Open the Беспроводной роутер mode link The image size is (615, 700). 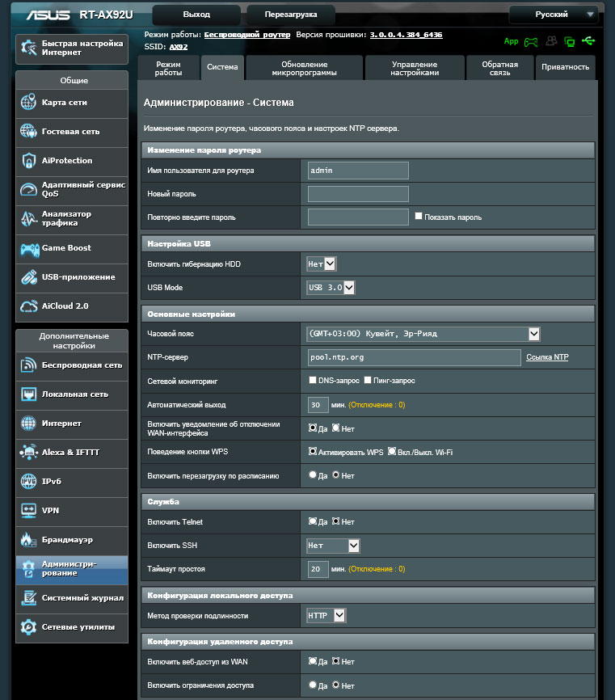[247, 35]
